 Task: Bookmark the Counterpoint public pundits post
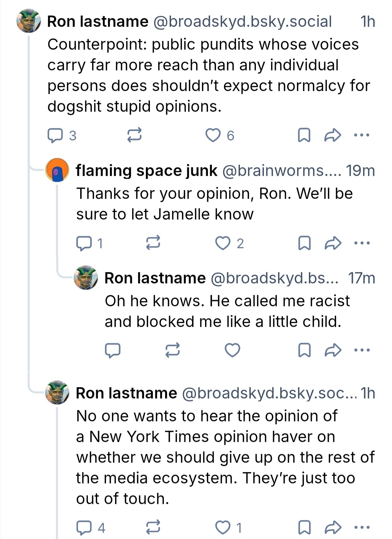[x=304, y=135]
